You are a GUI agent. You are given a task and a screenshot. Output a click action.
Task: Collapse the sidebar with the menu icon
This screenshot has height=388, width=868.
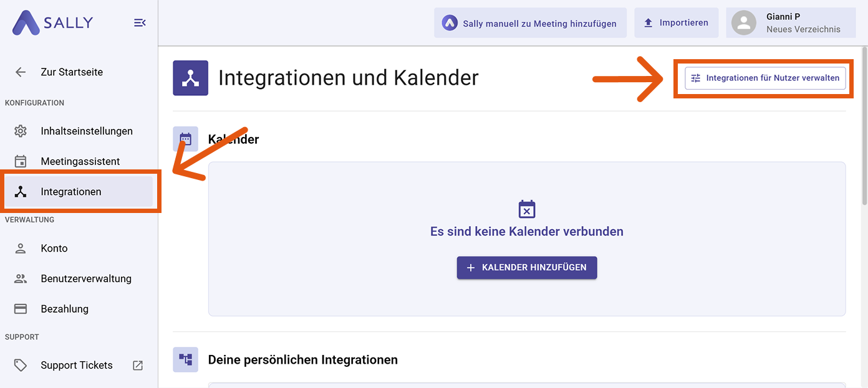point(140,23)
